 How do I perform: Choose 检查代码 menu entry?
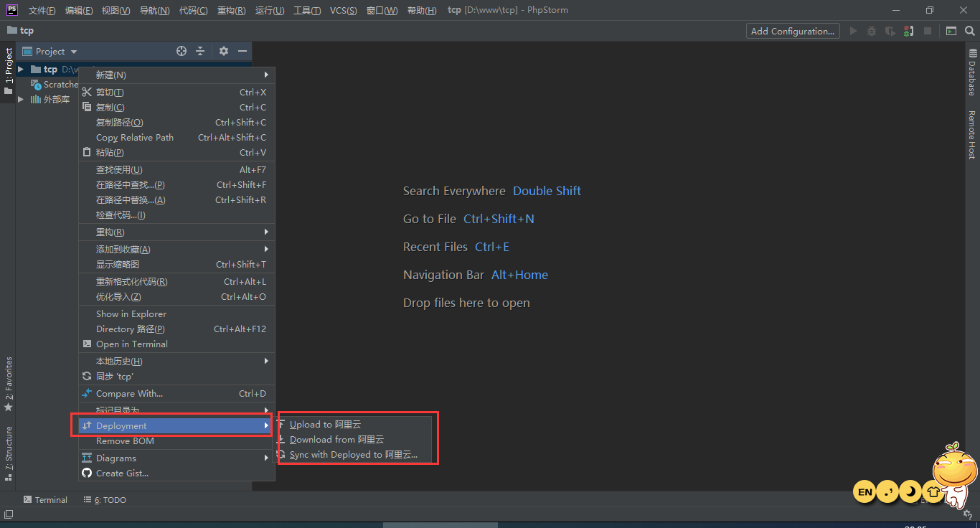pos(176,214)
